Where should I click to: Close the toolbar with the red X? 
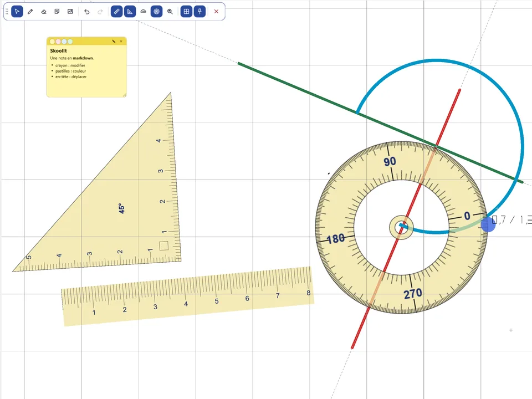216,12
